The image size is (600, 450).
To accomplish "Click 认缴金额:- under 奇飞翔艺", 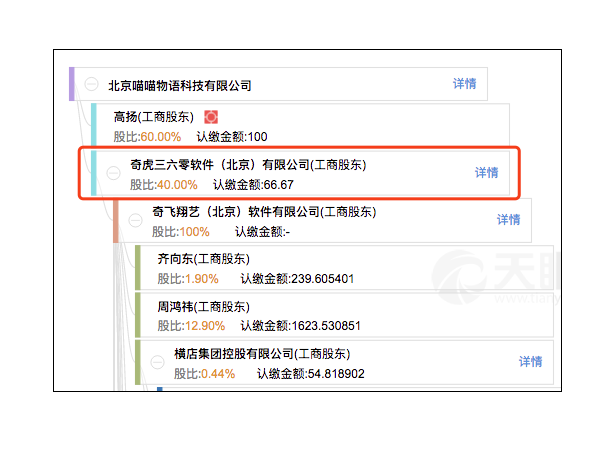I will [262, 232].
